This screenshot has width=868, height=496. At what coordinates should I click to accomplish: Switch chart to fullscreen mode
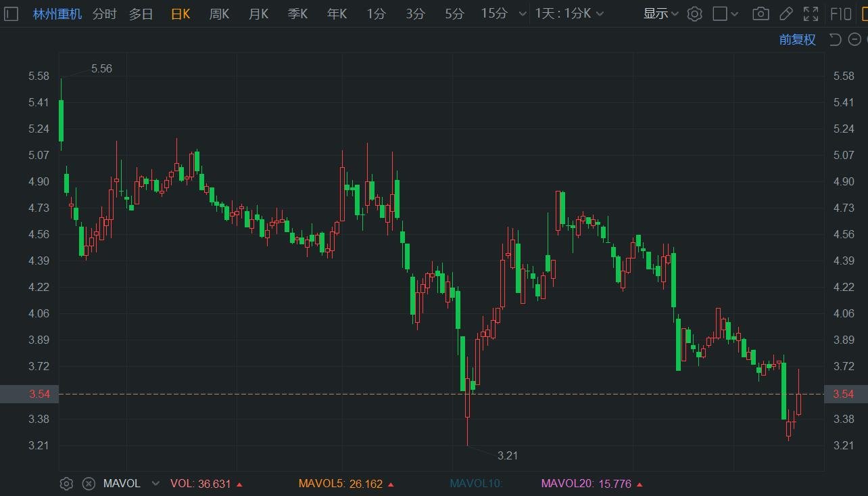(811, 14)
